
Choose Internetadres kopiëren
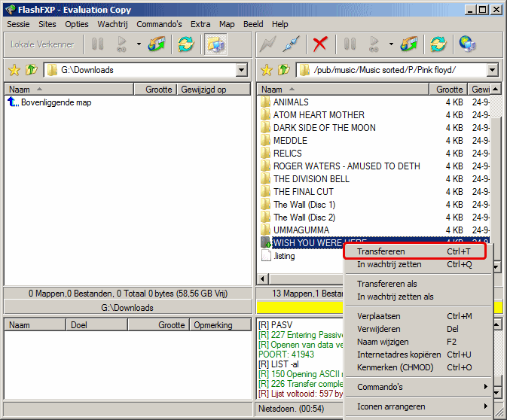(x=418, y=355)
